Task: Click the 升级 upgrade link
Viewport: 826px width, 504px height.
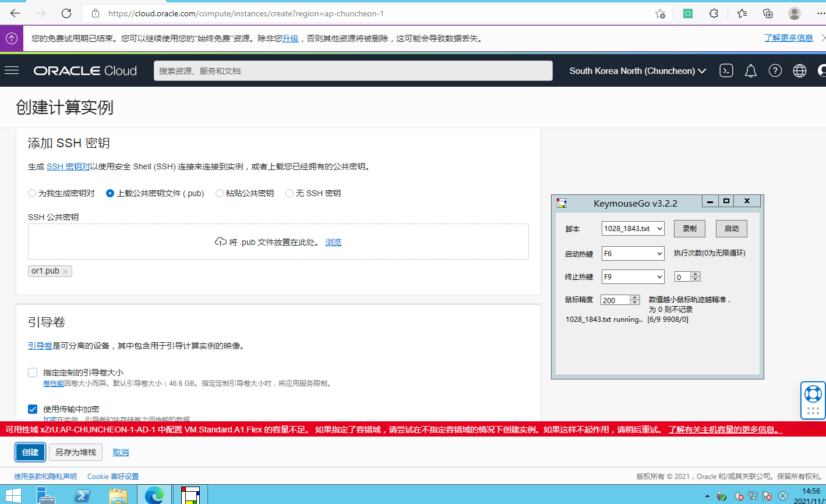Action: (x=290, y=38)
